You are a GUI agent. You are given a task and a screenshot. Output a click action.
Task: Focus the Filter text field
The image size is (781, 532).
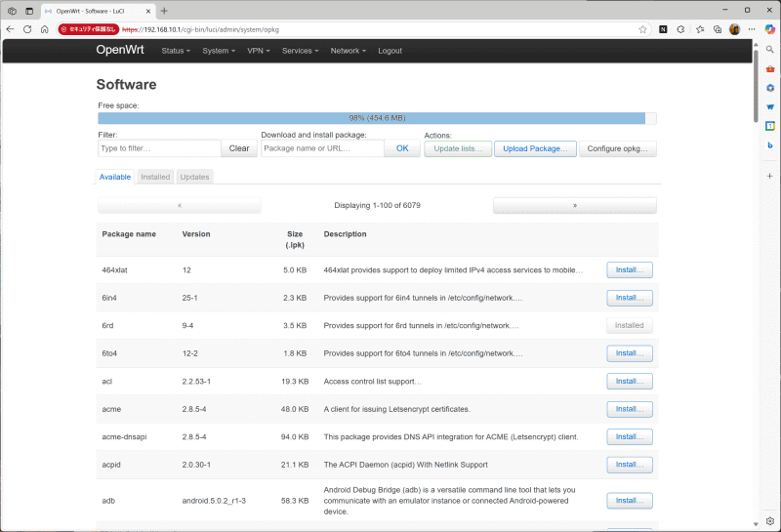click(159, 148)
